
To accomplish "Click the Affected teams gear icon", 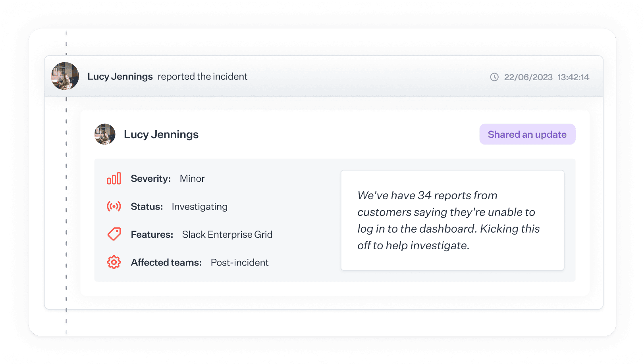I will [114, 262].
